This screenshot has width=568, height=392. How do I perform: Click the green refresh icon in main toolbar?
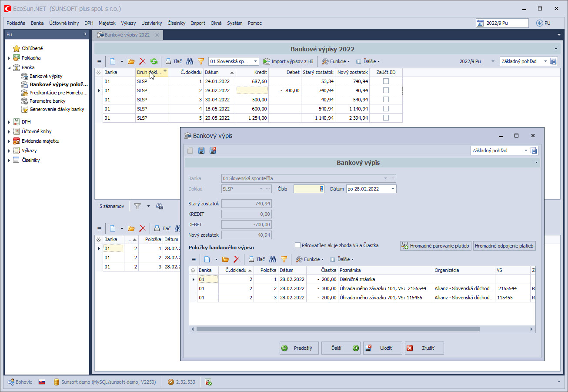(154, 62)
